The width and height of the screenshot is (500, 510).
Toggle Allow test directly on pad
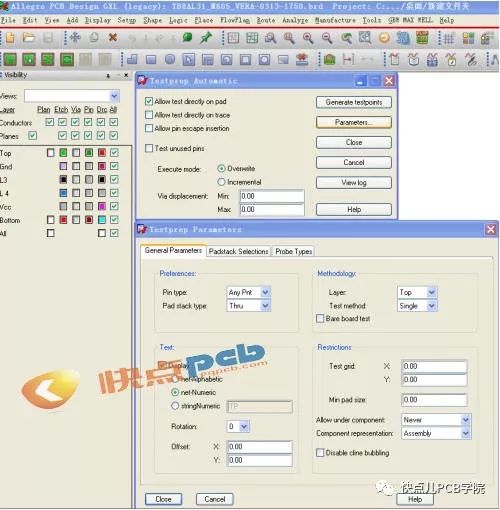[149, 101]
